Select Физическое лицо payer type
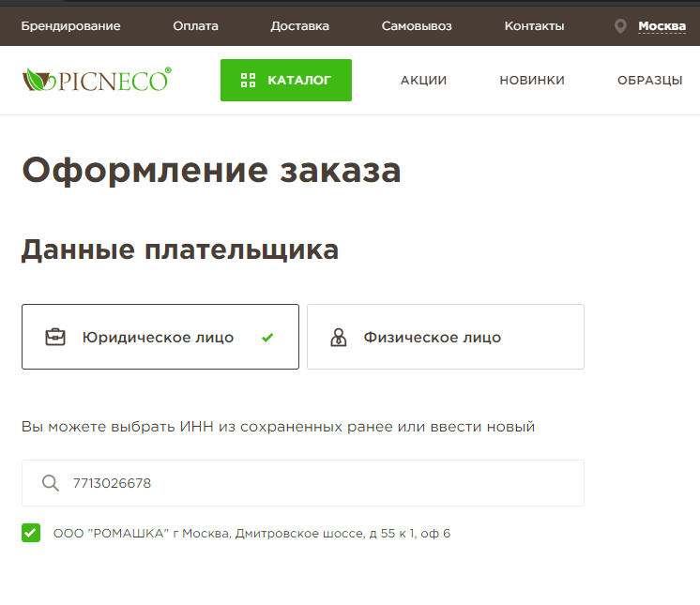The image size is (700, 605). 446,337
